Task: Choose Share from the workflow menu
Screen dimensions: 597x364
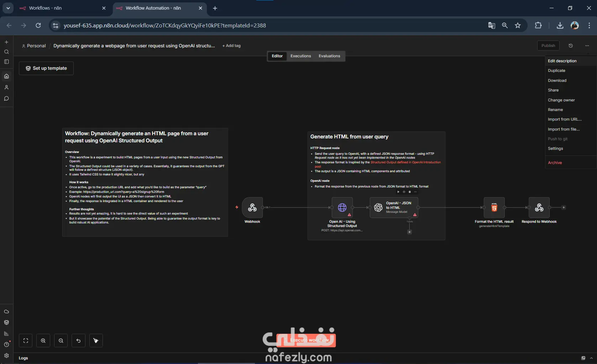Action: coord(571,90)
